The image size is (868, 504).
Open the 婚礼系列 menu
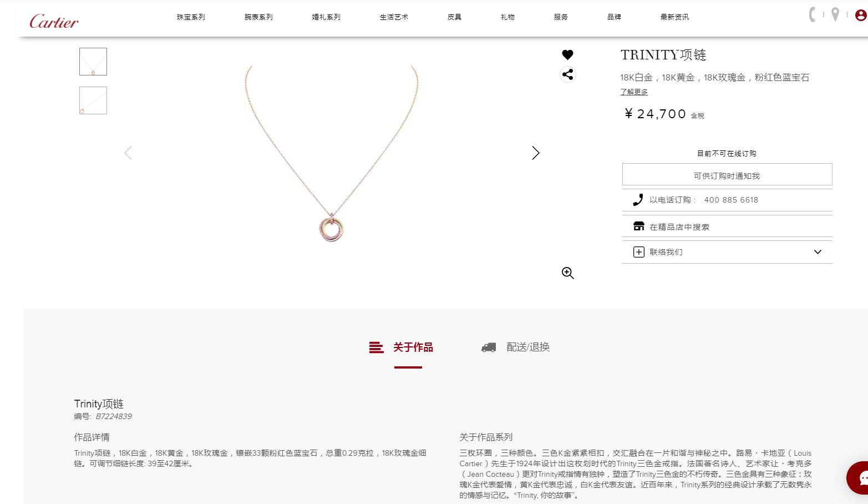click(x=326, y=17)
